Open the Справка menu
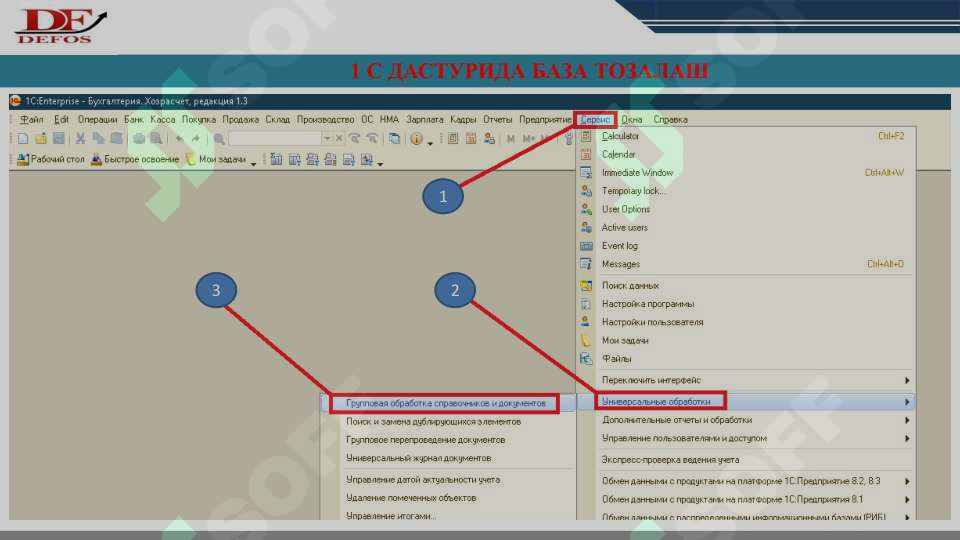Viewport: 960px width, 540px height. tap(670, 119)
